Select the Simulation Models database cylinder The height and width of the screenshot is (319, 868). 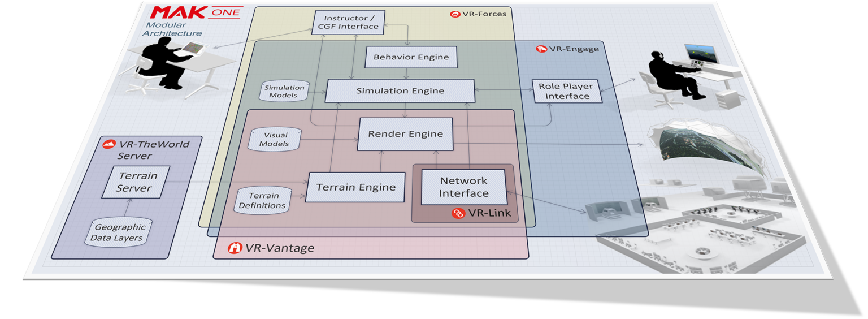tap(285, 92)
